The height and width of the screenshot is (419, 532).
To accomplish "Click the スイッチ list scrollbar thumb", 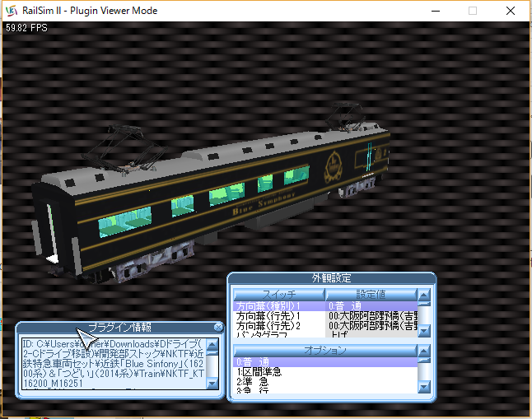I will pos(424,305).
